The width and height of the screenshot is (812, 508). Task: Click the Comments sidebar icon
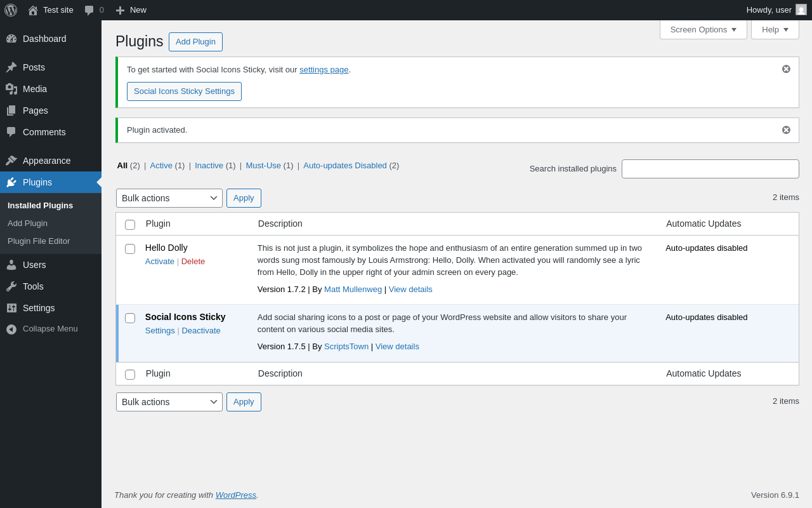pos(11,132)
